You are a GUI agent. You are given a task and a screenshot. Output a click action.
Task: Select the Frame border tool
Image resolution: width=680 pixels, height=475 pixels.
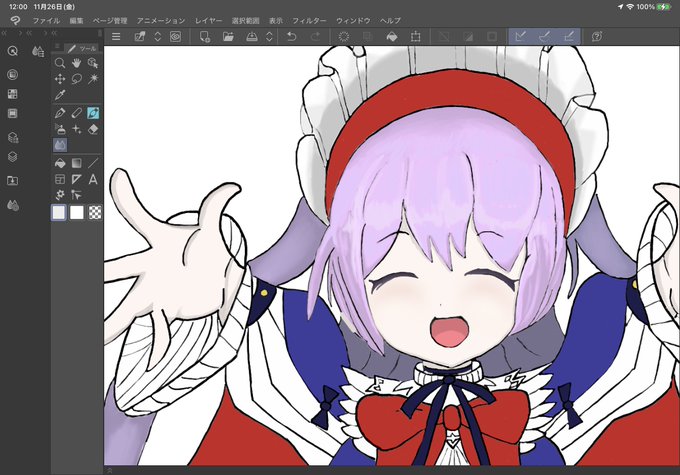pyautogui.click(x=60, y=179)
